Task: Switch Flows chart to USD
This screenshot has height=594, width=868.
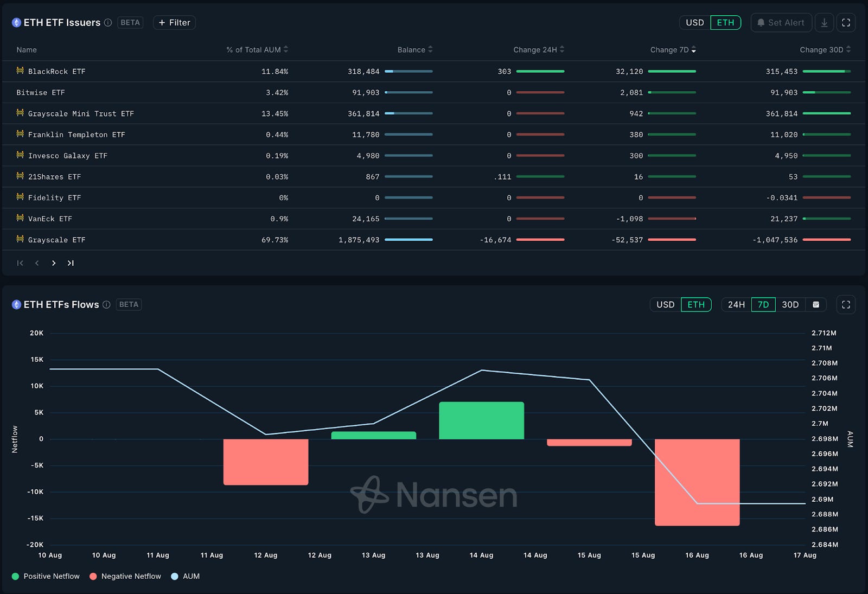Action: (665, 305)
